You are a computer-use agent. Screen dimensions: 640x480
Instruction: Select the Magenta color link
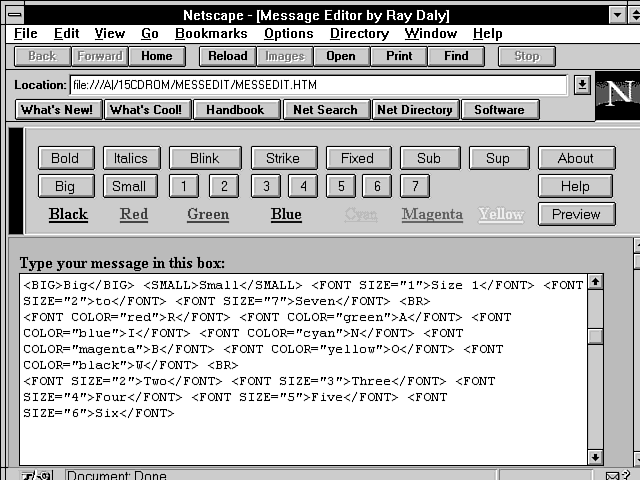(x=432, y=214)
